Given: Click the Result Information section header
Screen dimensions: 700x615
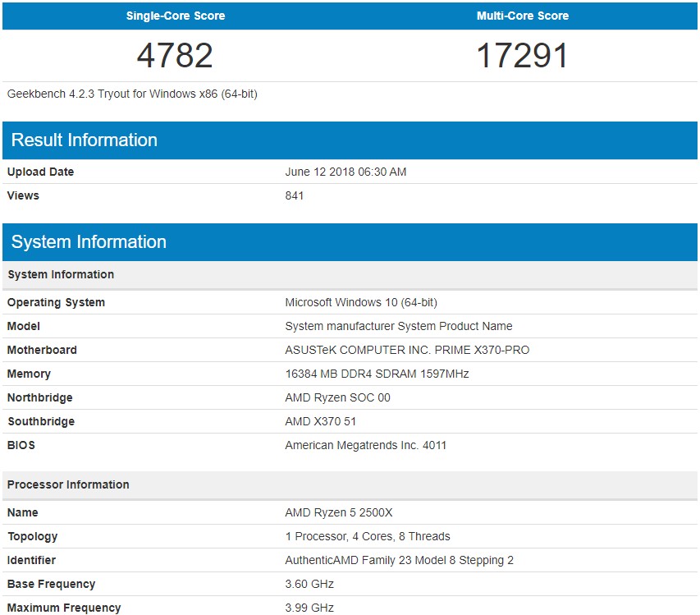Looking at the screenshot, I should coord(350,140).
